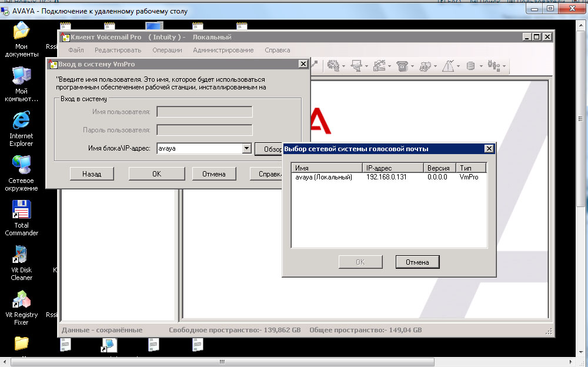Open the Файл menu
Image resolution: width=588 pixels, height=367 pixels.
(x=76, y=50)
